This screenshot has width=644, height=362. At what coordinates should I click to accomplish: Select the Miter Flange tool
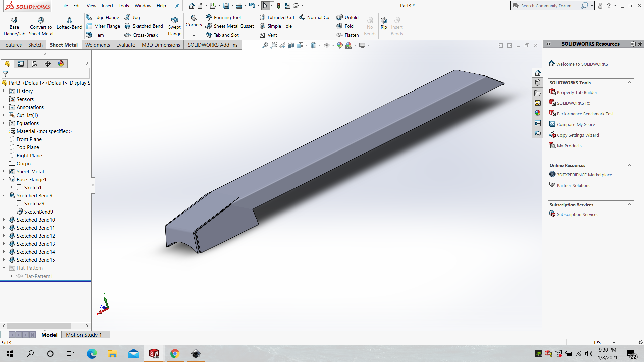[x=103, y=26]
